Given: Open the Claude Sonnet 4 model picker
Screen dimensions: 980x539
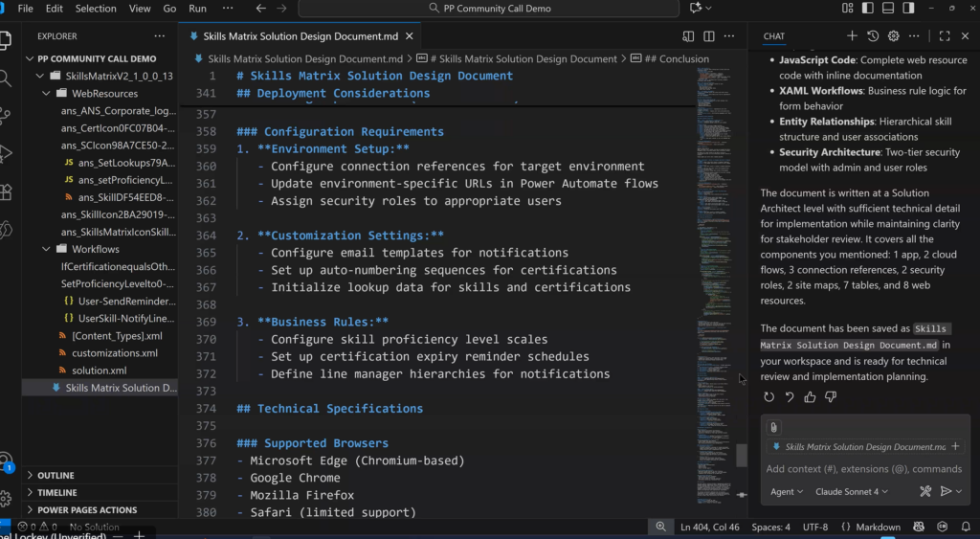Looking at the screenshot, I should [x=852, y=491].
